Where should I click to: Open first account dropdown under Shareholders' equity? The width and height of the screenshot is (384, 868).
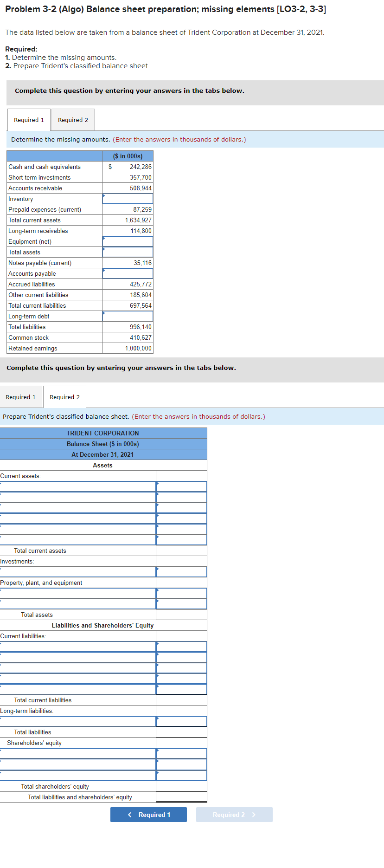coord(78,753)
